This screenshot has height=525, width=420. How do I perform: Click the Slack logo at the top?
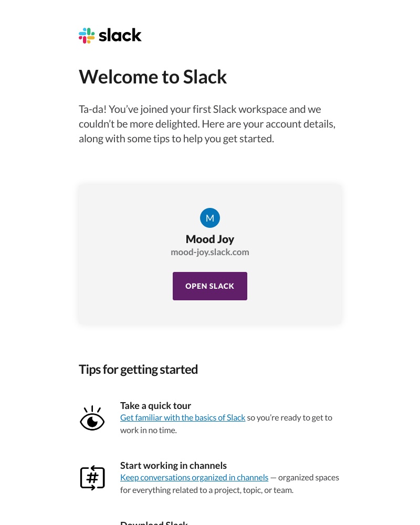(x=110, y=35)
